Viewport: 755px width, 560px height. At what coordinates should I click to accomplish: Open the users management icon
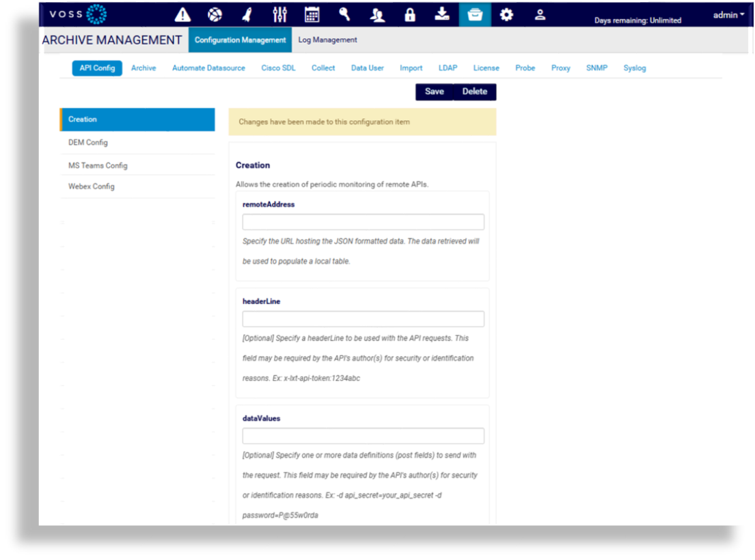coord(376,14)
